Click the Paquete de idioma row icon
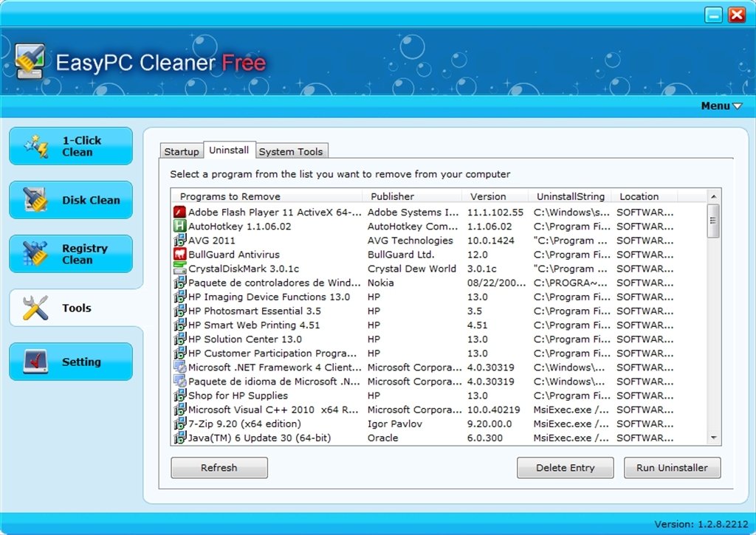 click(x=180, y=382)
